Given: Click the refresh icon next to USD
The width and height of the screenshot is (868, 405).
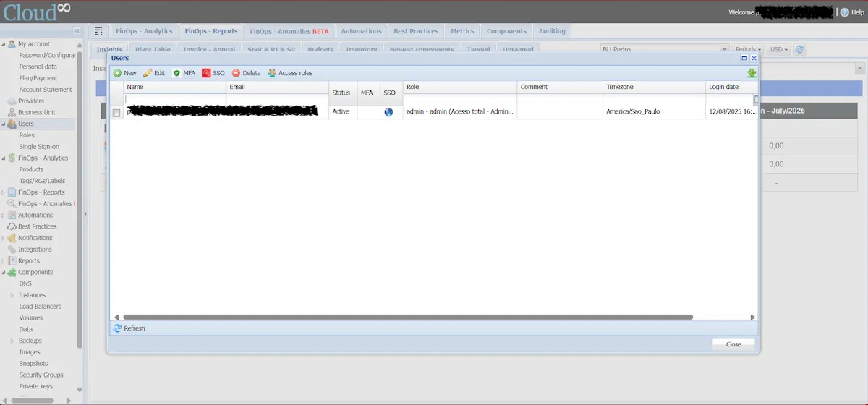Looking at the screenshot, I should 799,50.
